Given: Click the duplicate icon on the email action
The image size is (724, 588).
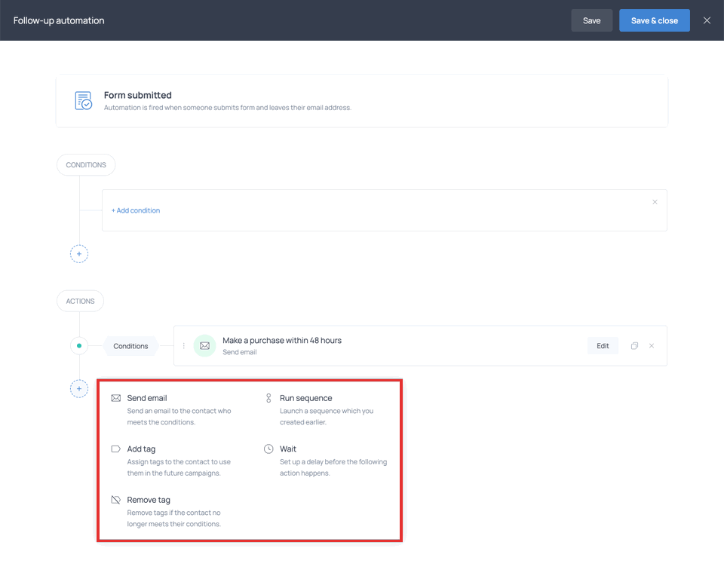Looking at the screenshot, I should 634,346.
